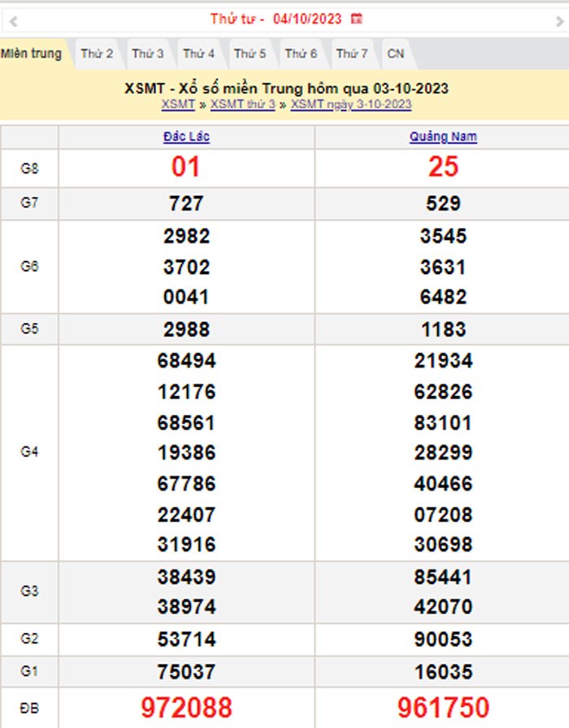Viewport: 569px width, 728px height.
Task: Open the Thứ 4 tab
Action: click(x=198, y=54)
